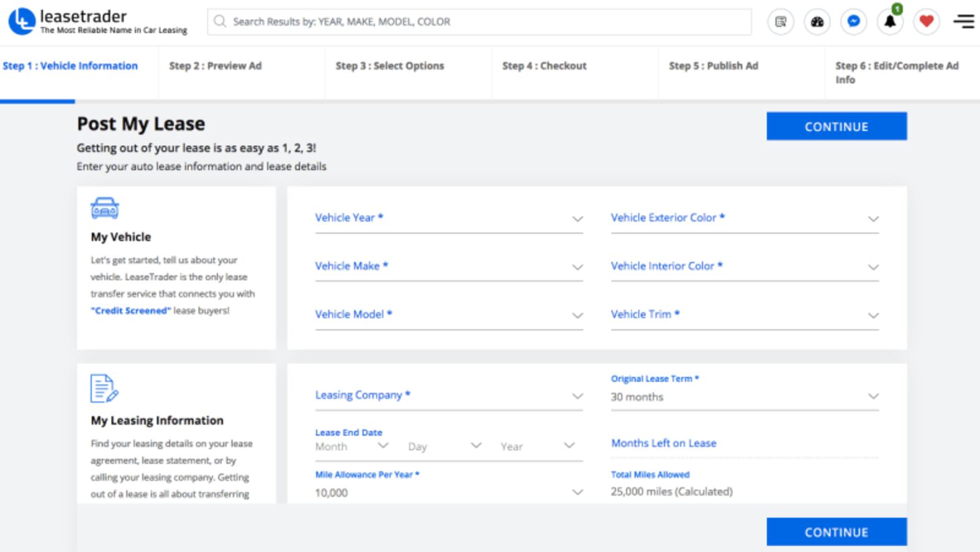
Task: Open Mile Allowance Per Year dropdown
Action: point(449,493)
